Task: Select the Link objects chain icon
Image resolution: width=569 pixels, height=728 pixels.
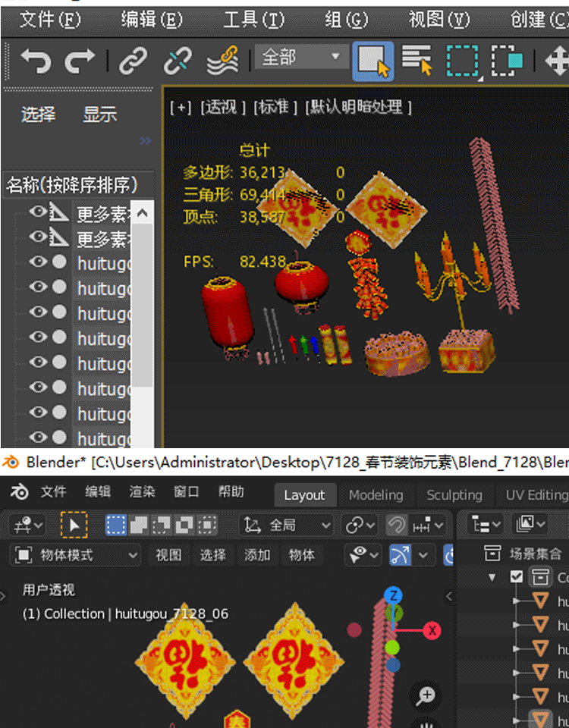Action: [x=134, y=61]
